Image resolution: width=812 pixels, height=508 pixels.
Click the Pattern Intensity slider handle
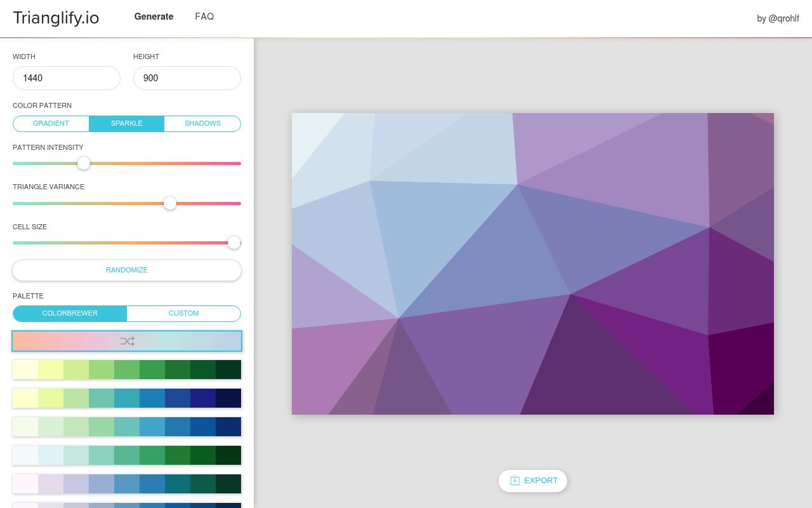(x=84, y=163)
